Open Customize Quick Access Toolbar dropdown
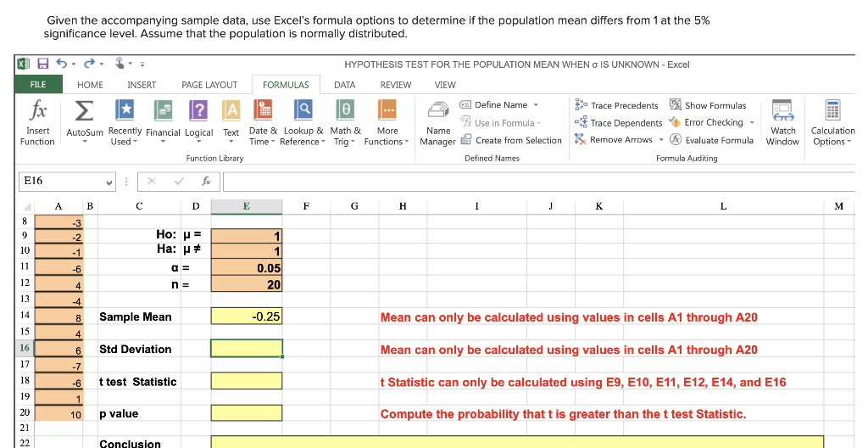This screenshot has width=868, height=448. [x=142, y=64]
